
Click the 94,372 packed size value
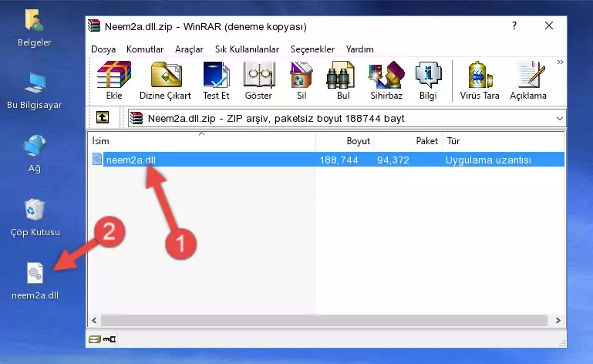point(393,160)
